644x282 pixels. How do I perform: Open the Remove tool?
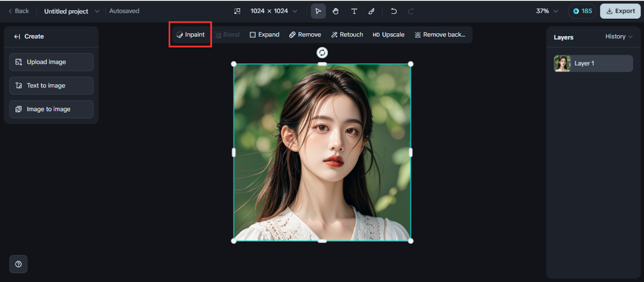click(x=305, y=35)
